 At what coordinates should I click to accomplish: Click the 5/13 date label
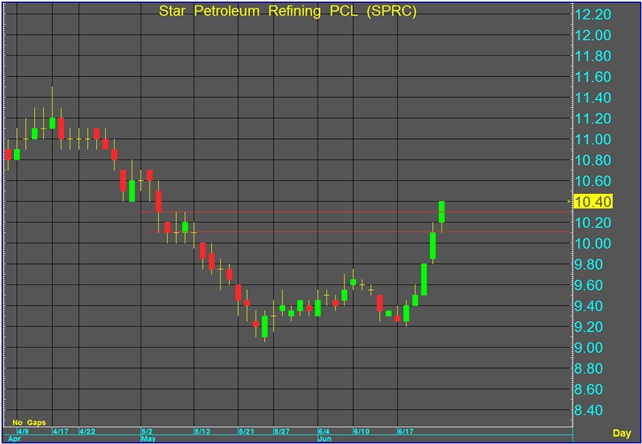pyautogui.click(x=202, y=432)
